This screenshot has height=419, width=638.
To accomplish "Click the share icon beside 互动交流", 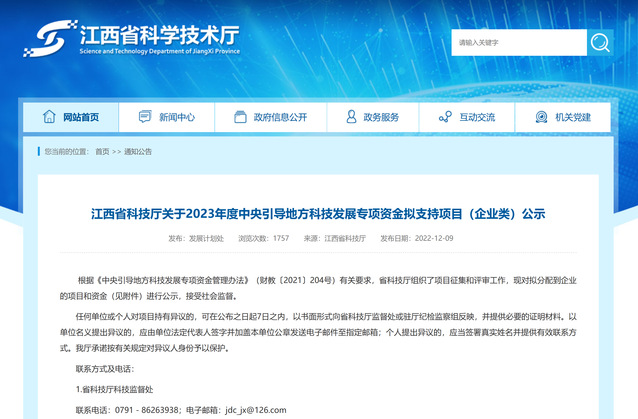I will pos(444,117).
